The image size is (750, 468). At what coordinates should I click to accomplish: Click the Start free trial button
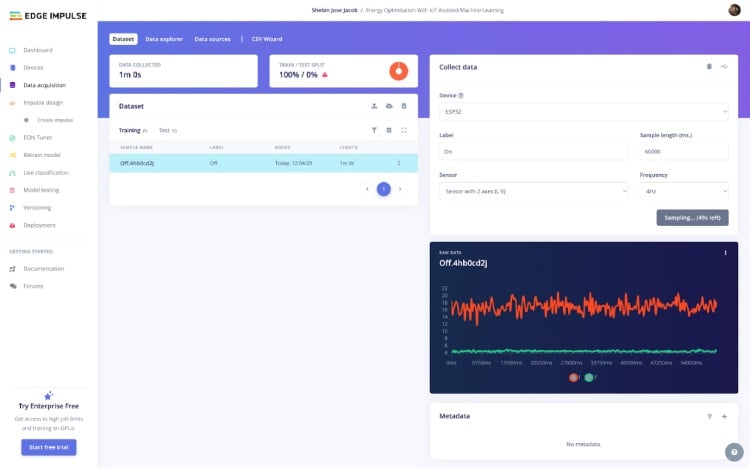[x=49, y=447]
